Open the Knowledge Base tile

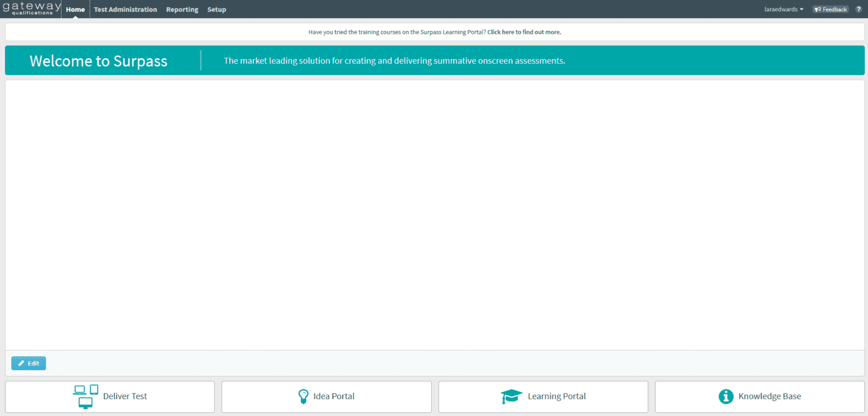point(759,396)
